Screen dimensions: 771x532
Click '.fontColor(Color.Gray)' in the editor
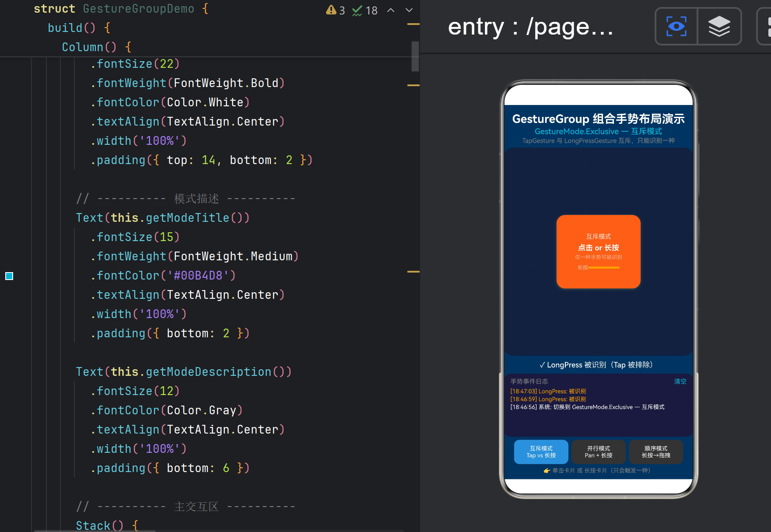click(x=166, y=410)
